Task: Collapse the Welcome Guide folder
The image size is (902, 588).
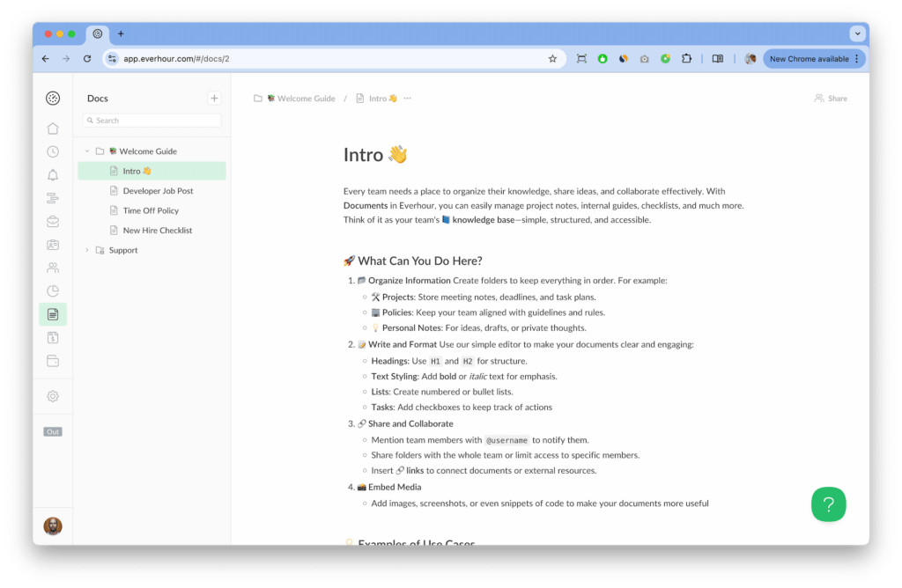Action: [87, 151]
